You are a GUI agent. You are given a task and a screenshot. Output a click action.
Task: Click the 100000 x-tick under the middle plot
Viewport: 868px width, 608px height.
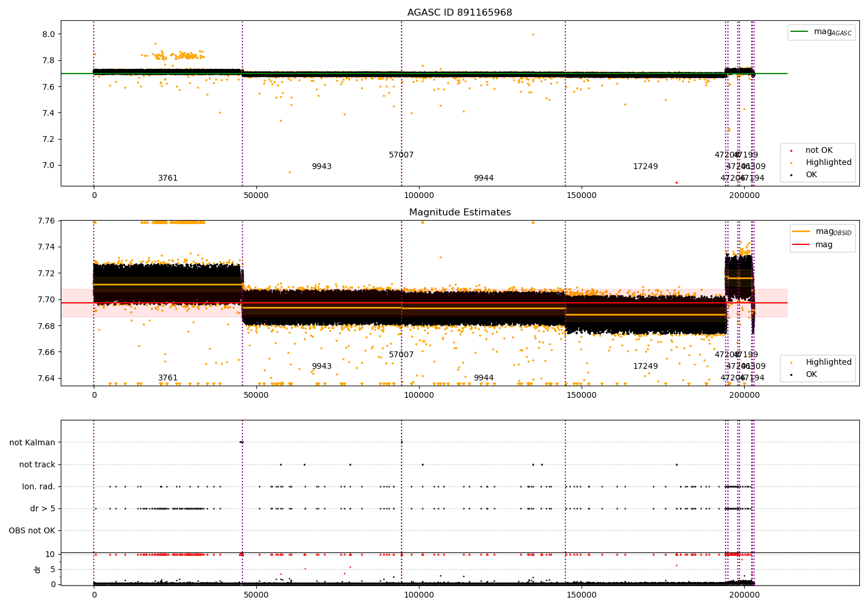tap(418, 395)
